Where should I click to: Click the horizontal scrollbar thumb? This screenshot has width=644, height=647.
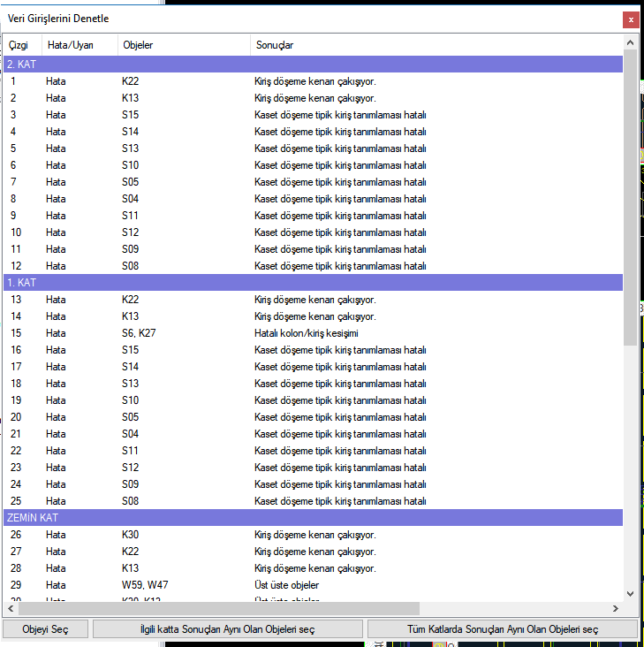(x=219, y=608)
